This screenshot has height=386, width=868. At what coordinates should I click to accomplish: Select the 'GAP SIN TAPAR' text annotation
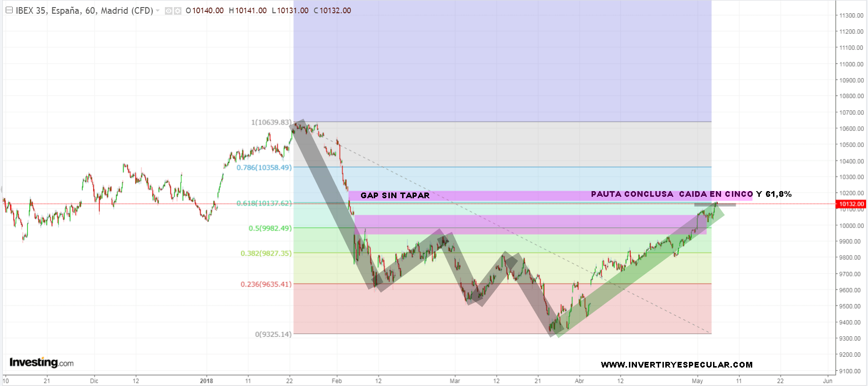tap(395, 195)
